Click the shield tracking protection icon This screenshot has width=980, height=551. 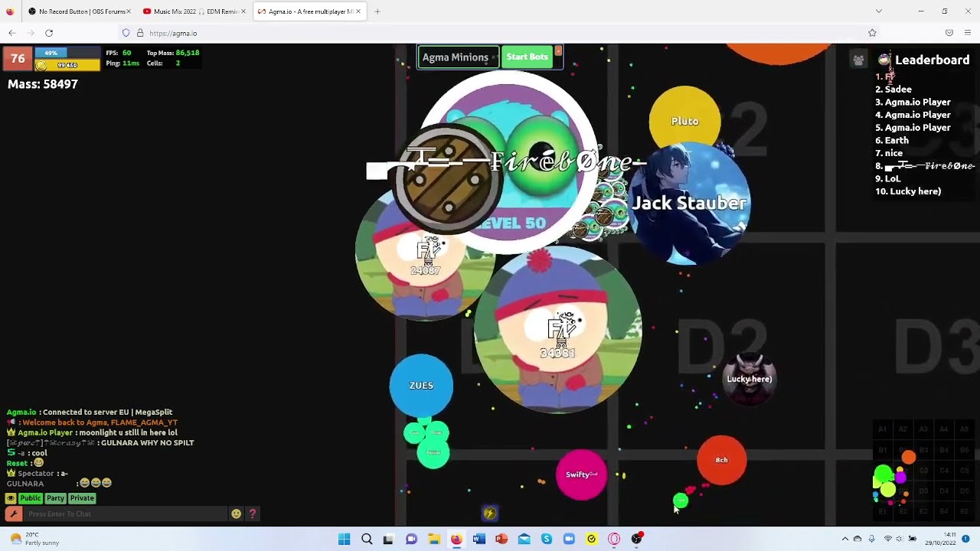point(126,33)
